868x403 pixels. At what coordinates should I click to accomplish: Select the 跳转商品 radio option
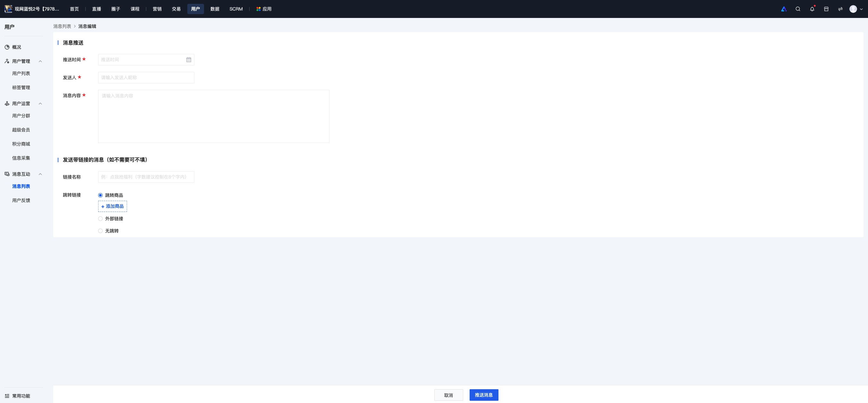click(x=100, y=195)
